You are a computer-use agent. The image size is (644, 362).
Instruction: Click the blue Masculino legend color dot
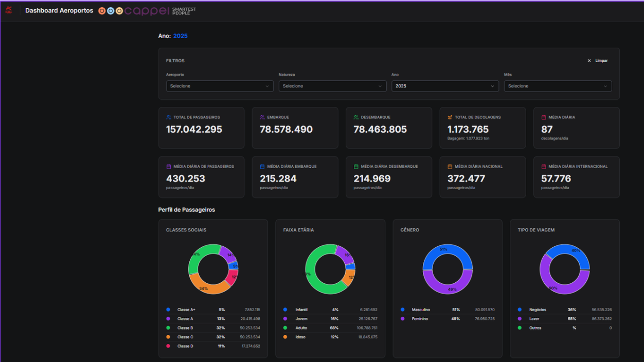pyautogui.click(x=402, y=310)
